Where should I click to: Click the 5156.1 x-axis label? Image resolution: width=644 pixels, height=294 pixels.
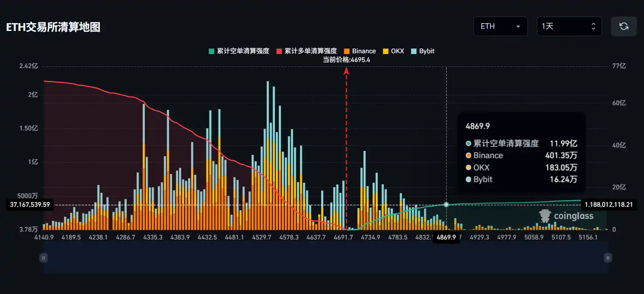coord(588,237)
